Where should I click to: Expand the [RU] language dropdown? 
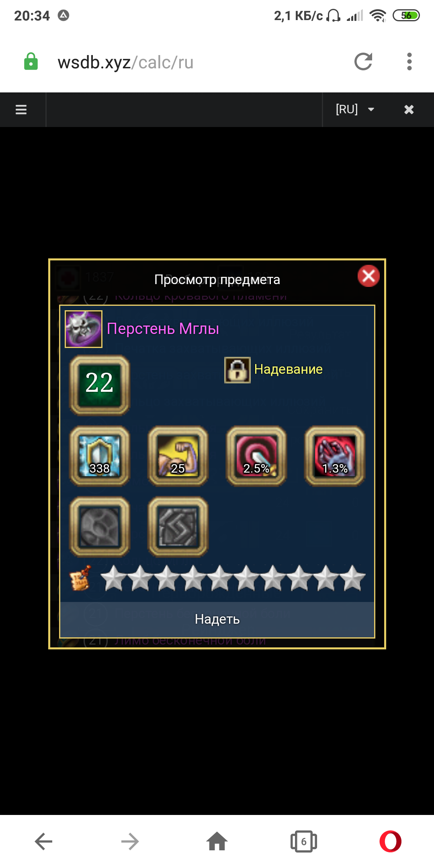(355, 109)
